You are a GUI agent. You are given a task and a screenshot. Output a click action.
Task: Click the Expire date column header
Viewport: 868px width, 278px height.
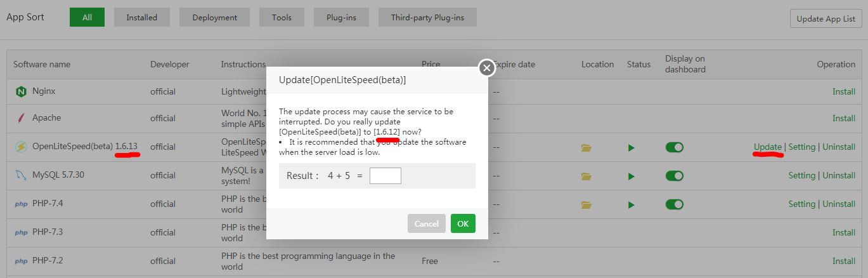514,64
